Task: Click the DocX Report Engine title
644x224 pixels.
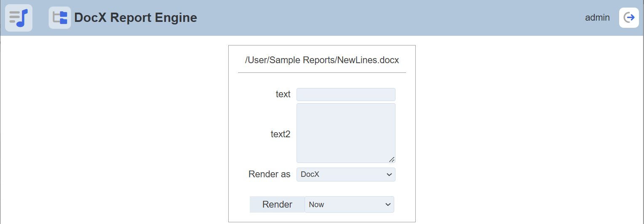Action: click(135, 18)
